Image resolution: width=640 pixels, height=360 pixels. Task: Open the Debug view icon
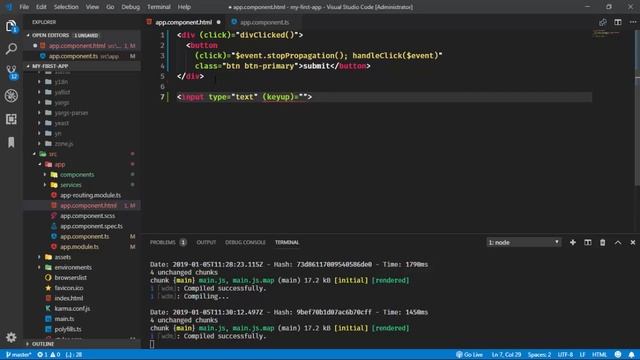[11, 96]
